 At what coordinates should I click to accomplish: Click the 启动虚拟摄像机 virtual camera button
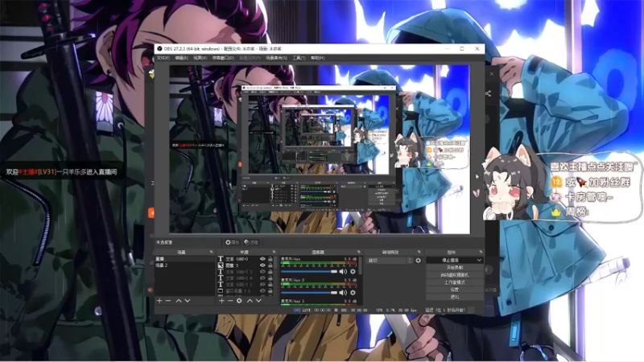[455, 275]
